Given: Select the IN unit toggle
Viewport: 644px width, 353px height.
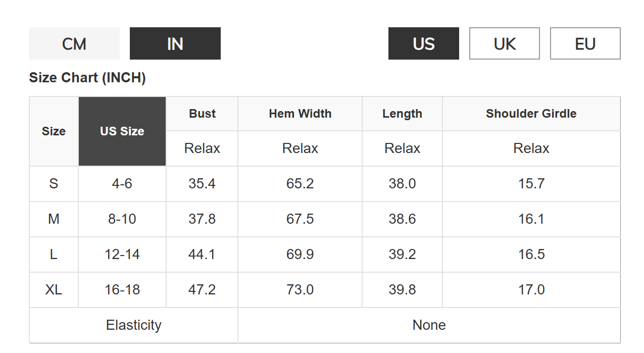Looking at the screenshot, I should [x=175, y=44].
